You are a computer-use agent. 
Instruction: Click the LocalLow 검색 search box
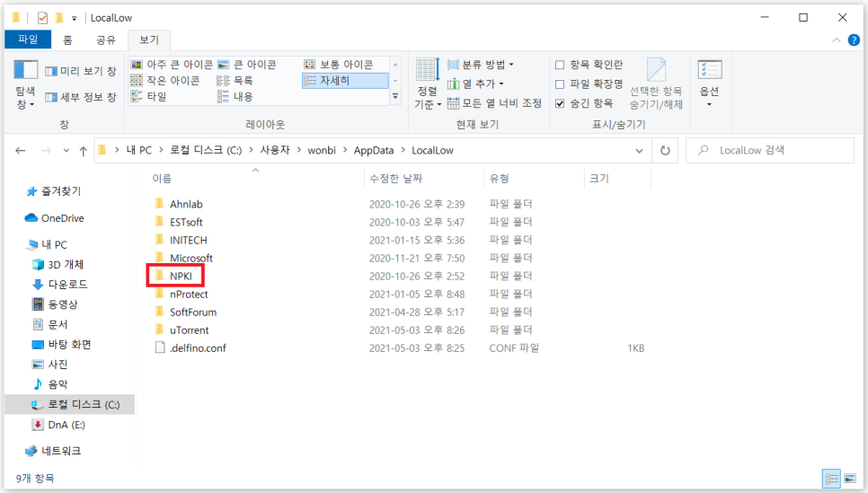point(769,151)
